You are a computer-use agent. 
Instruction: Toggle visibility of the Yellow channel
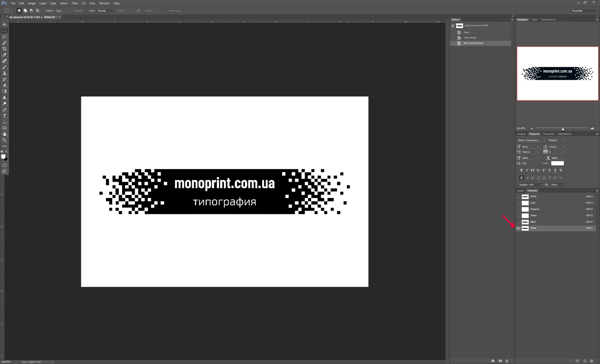click(x=518, y=215)
